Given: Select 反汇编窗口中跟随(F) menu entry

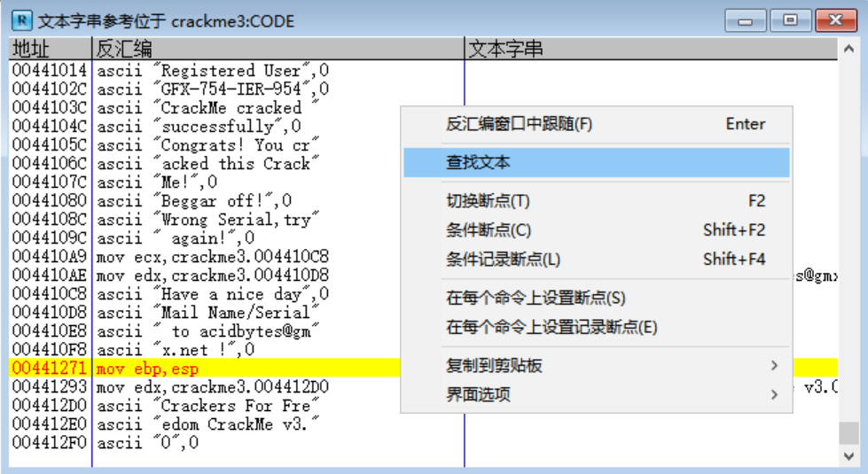Looking at the screenshot, I should coord(597,124).
